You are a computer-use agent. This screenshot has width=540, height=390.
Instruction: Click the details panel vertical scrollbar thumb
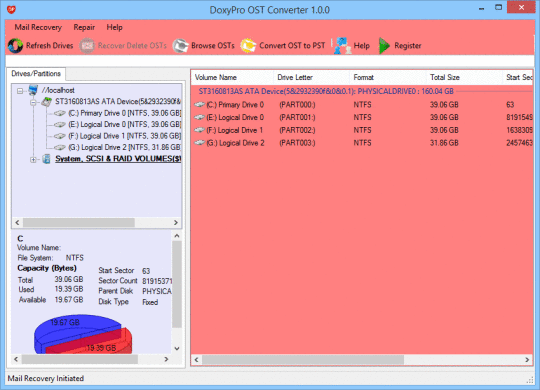pyautogui.click(x=177, y=284)
